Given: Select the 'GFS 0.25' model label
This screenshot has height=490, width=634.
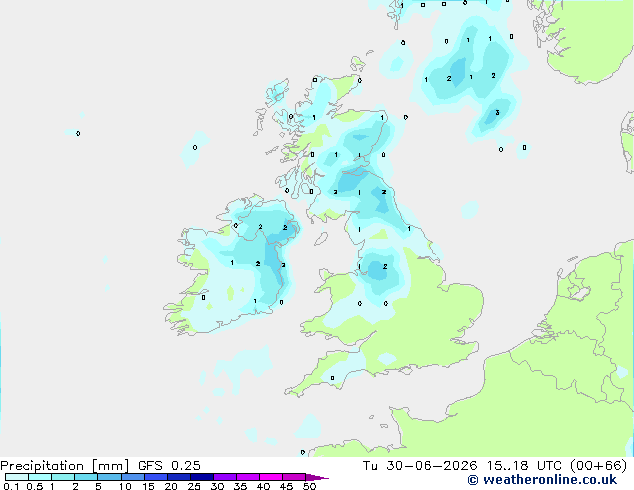Looking at the screenshot, I should [x=169, y=466].
